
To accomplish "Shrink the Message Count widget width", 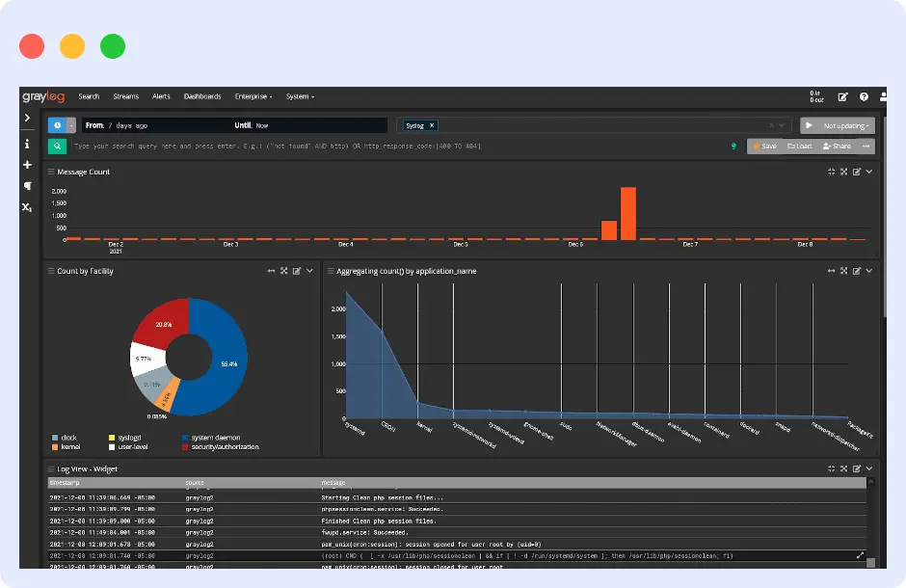I will point(831,172).
